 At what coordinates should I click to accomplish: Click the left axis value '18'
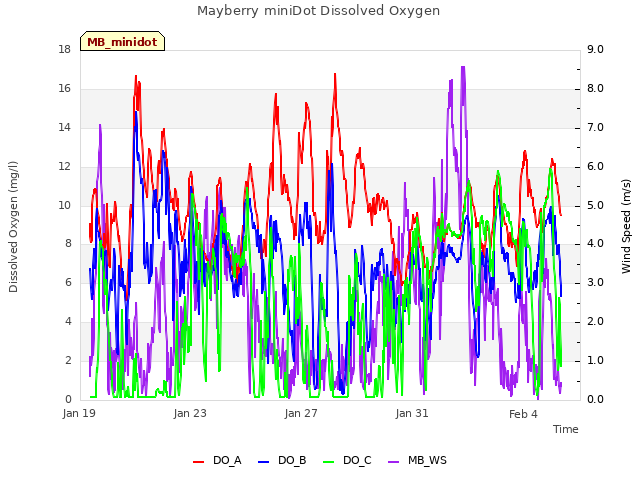pos(65,49)
